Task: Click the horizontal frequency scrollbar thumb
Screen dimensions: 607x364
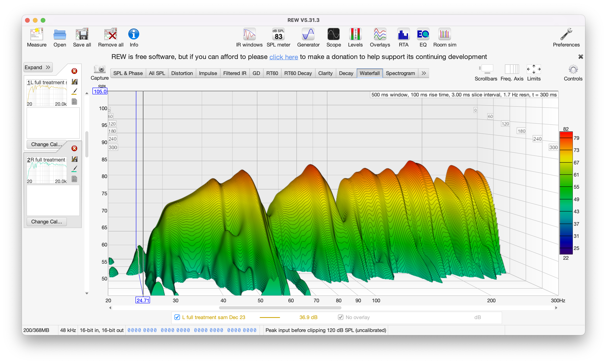Action: 280,308
